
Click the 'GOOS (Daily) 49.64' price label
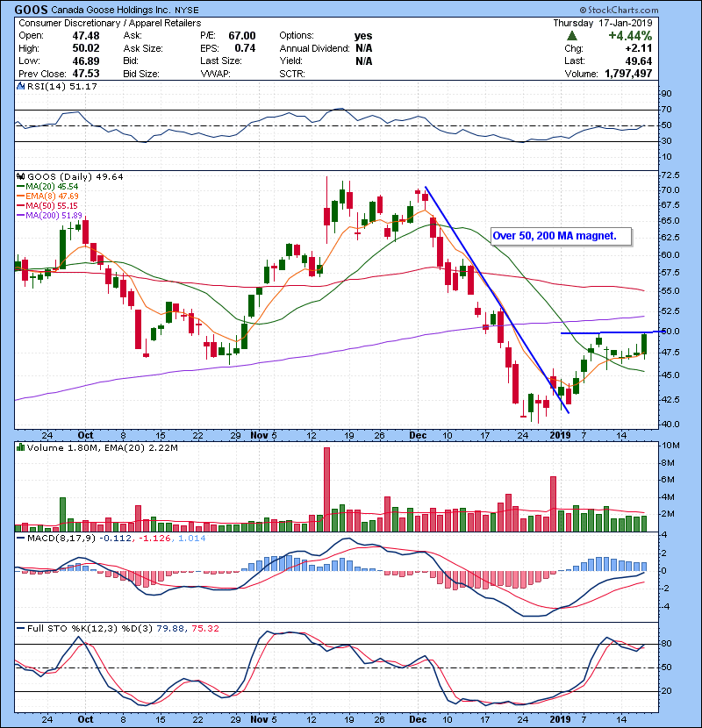(75, 177)
